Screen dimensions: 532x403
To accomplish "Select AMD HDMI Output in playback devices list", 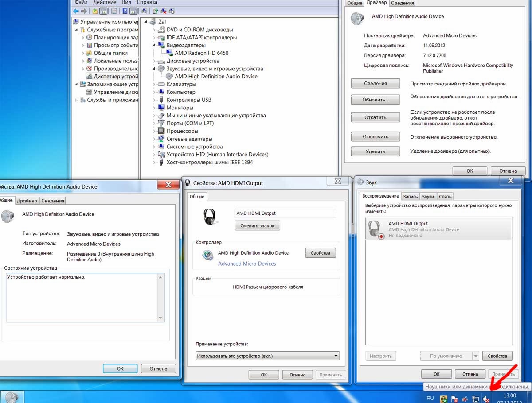I will click(438, 229).
